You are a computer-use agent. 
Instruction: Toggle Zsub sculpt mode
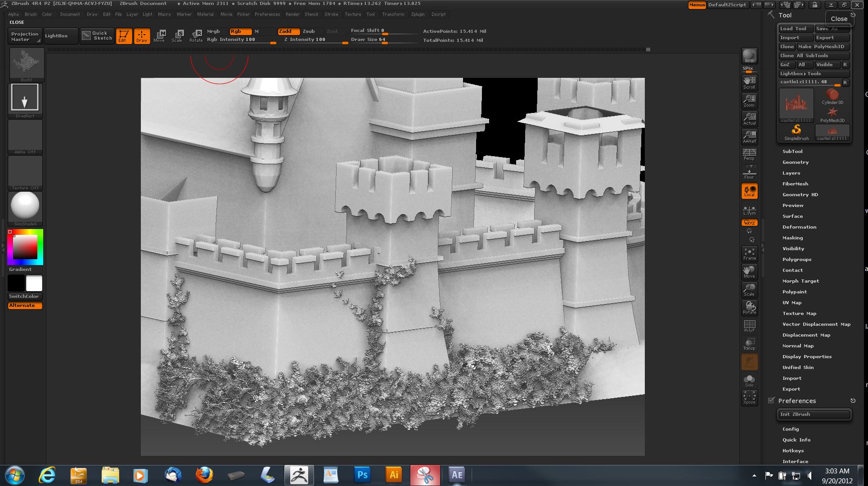pos(311,31)
